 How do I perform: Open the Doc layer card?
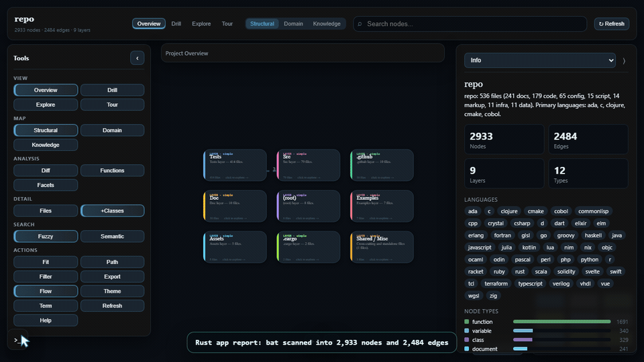235,206
